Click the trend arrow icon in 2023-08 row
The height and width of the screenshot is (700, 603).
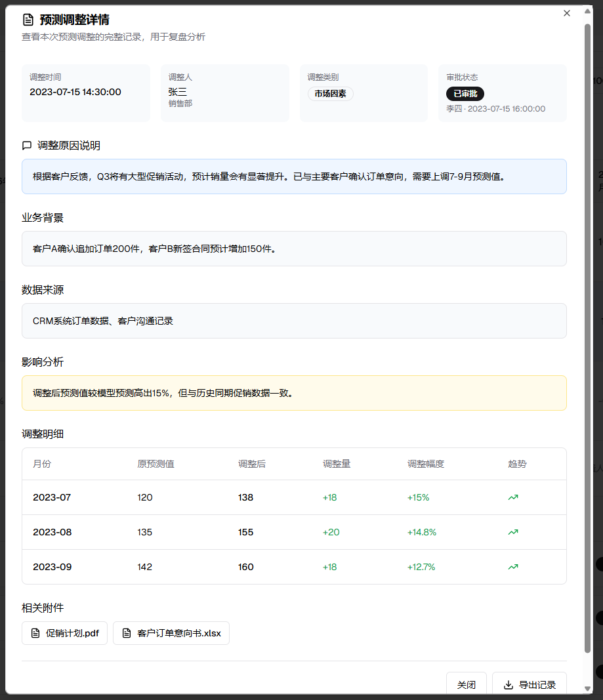513,532
